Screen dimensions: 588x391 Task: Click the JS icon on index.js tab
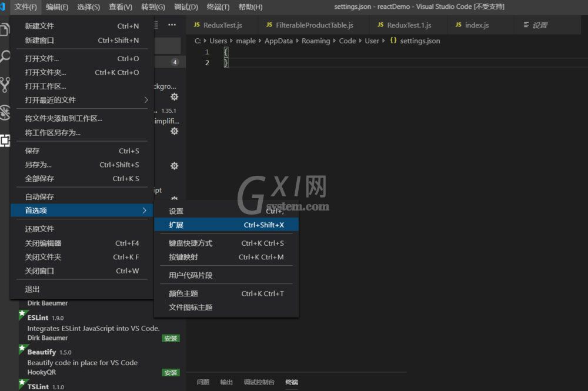(458, 25)
